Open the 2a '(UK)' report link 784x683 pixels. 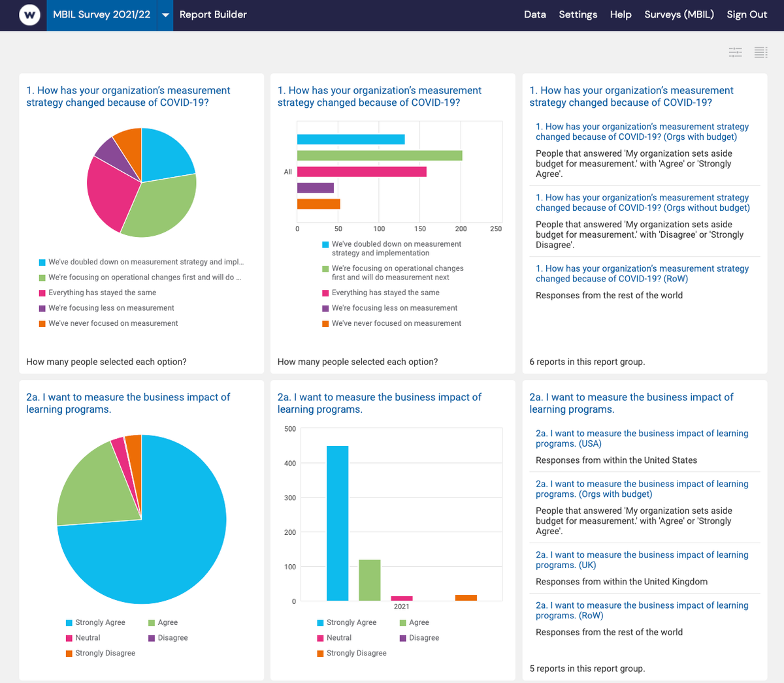point(642,560)
